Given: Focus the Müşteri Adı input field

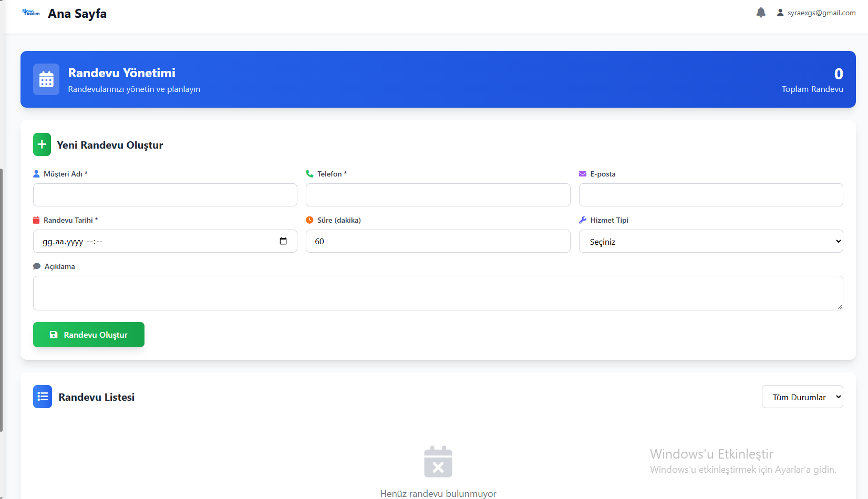Looking at the screenshot, I should click(x=165, y=195).
